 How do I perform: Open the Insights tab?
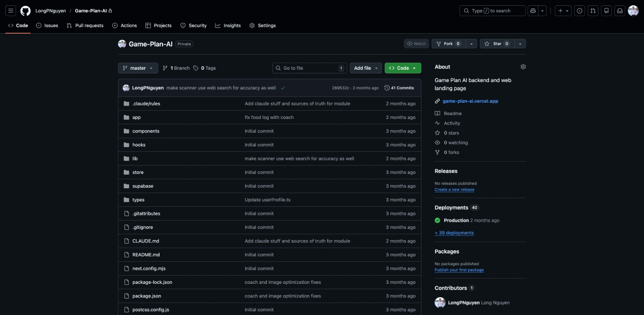228,25
